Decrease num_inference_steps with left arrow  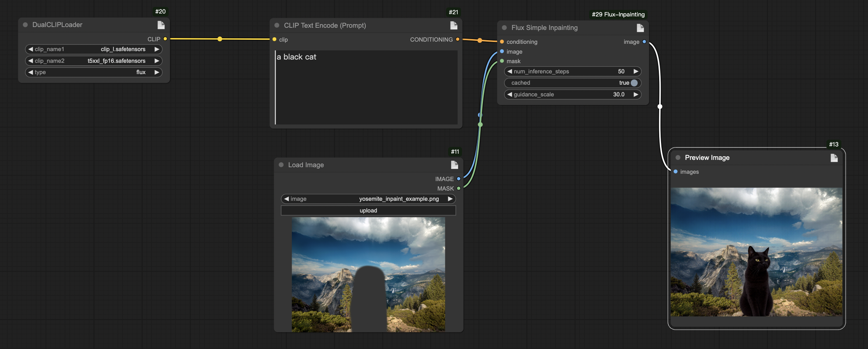pyautogui.click(x=510, y=72)
